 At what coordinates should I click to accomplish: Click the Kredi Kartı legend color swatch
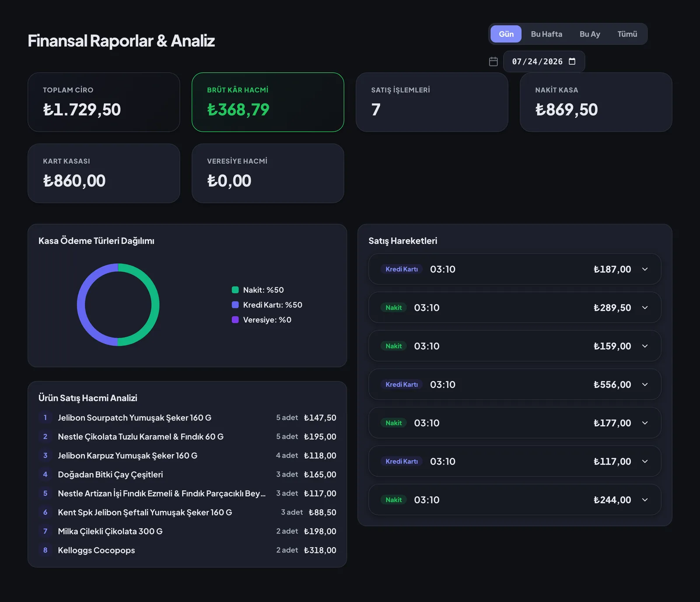235,304
